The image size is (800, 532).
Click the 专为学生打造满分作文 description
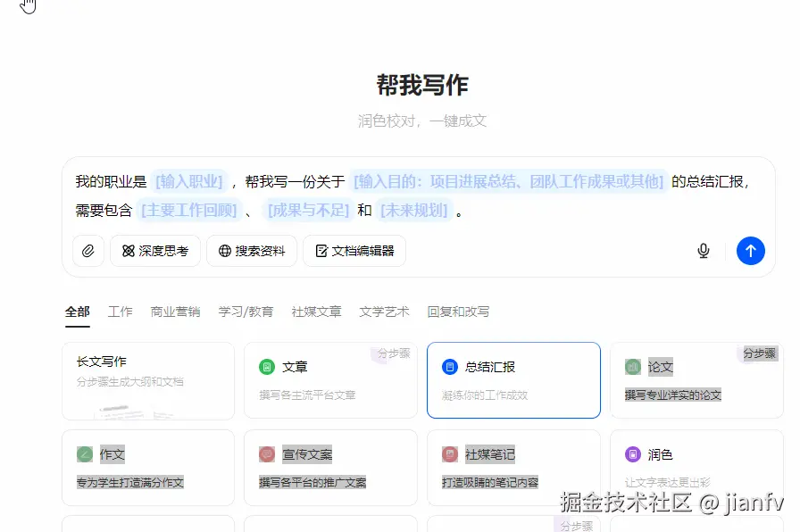(130, 482)
